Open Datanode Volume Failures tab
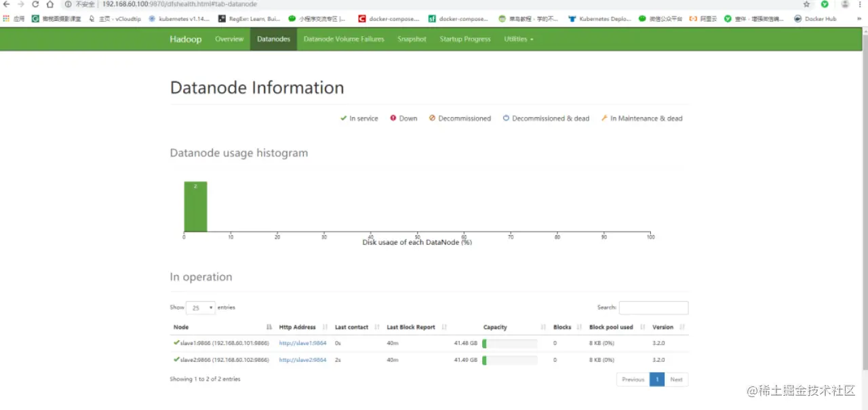Image resolution: width=868 pixels, height=410 pixels. coord(344,39)
